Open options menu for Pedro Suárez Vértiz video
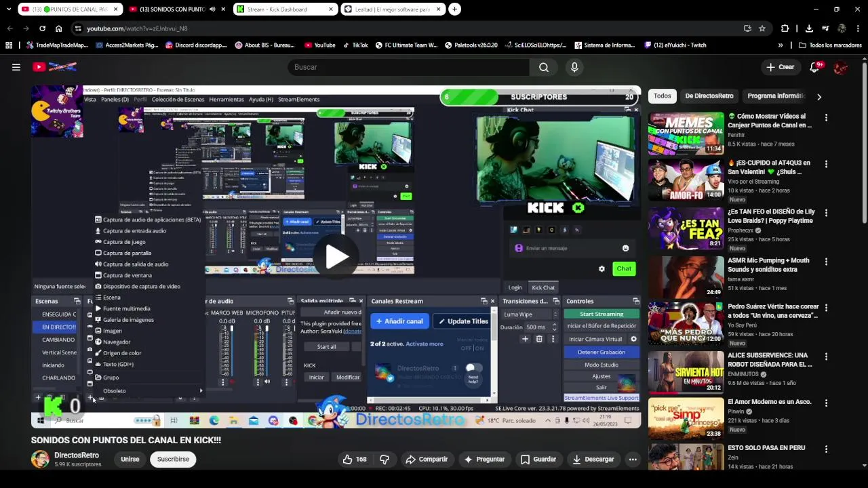Viewport: 868px width, 488px height. [826, 308]
